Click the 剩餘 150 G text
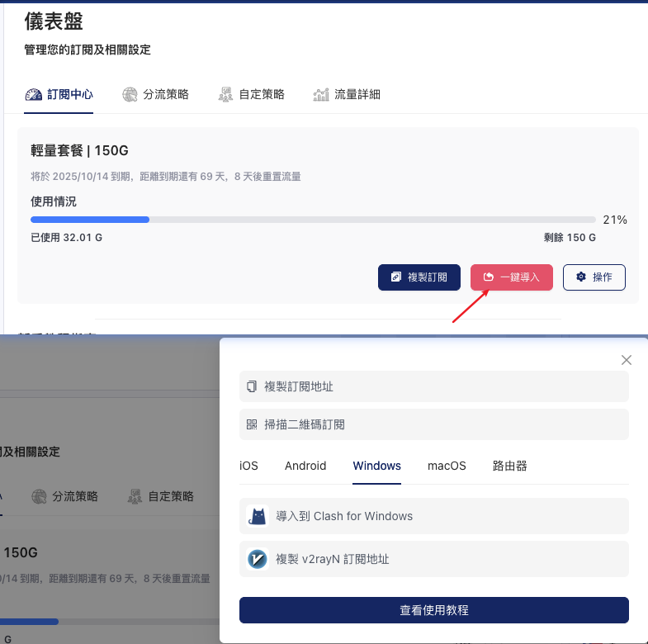This screenshot has width=648, height=644. (570, 238)
